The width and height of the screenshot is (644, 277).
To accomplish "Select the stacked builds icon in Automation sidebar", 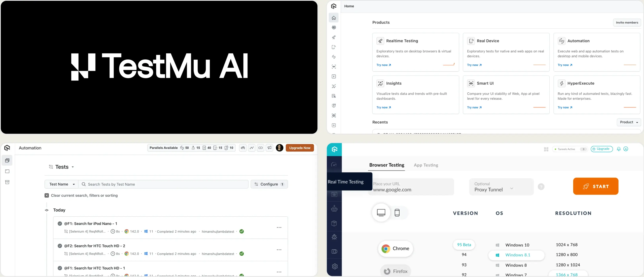I will (x=7, y=160).
